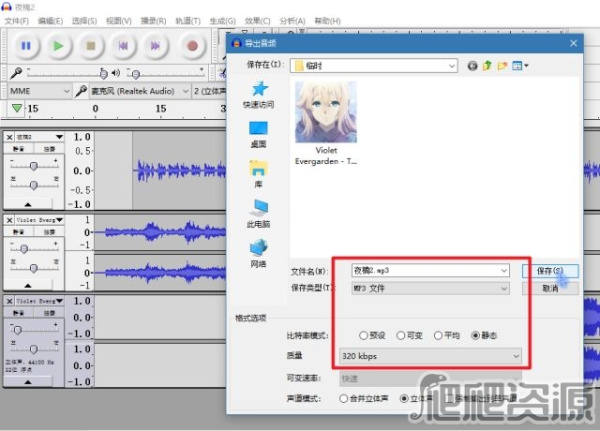600x431 pixels.
Task: Click the Up One Level folder icon
Action: point(487,66)
